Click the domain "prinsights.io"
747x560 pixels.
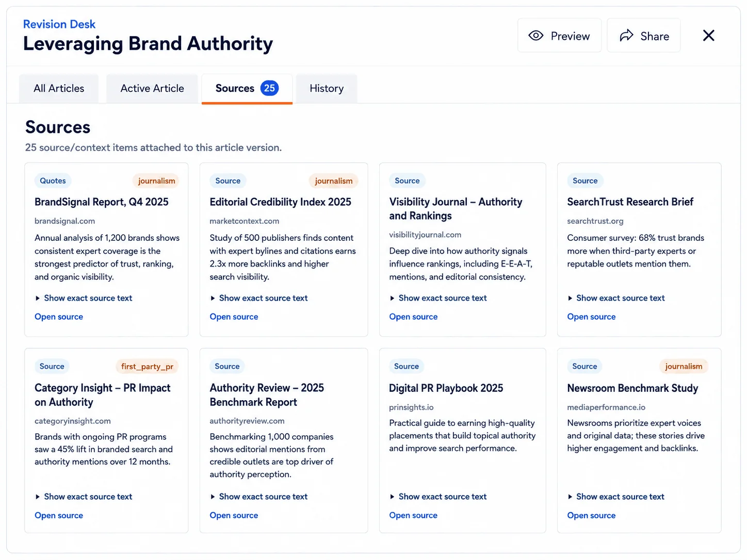411,407
